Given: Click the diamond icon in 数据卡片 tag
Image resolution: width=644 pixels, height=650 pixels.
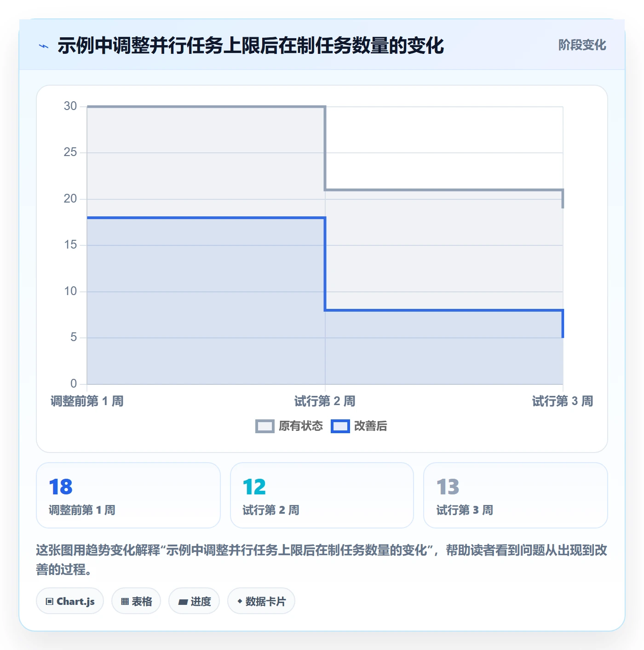Looking at the screenshot, I should (240, 601).
